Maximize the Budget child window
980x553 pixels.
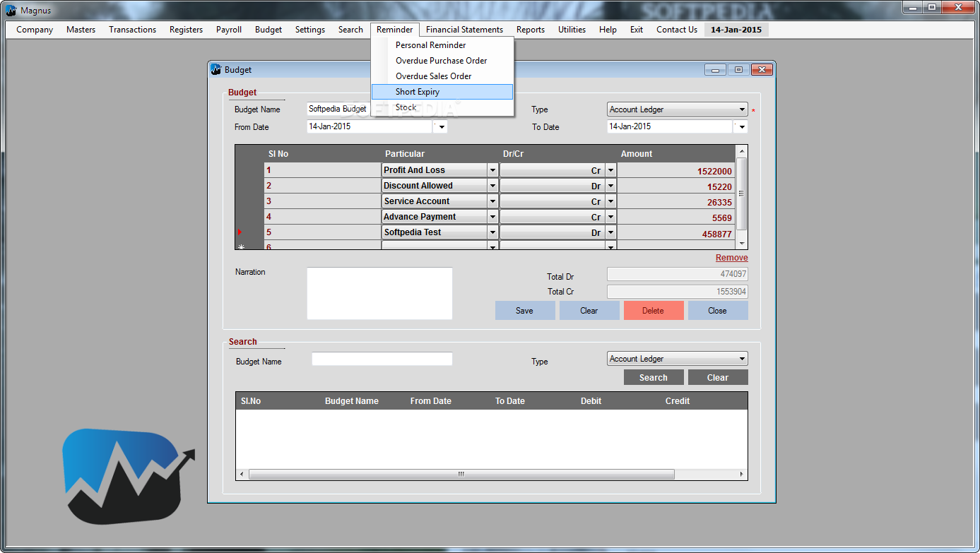point(738,70)
